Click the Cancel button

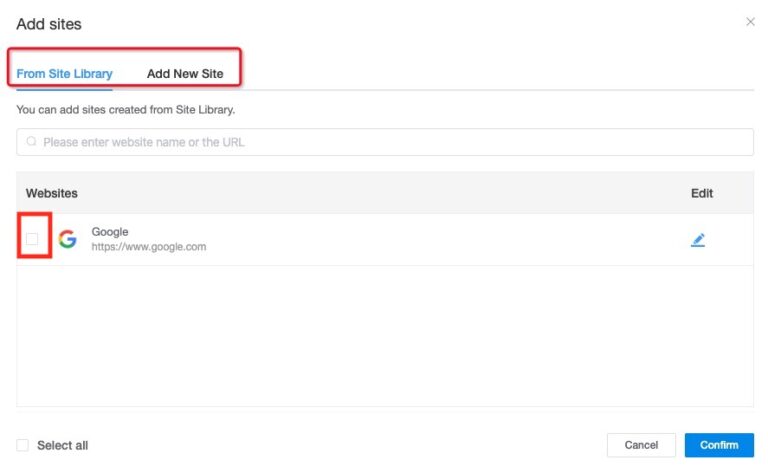point(641,445)
